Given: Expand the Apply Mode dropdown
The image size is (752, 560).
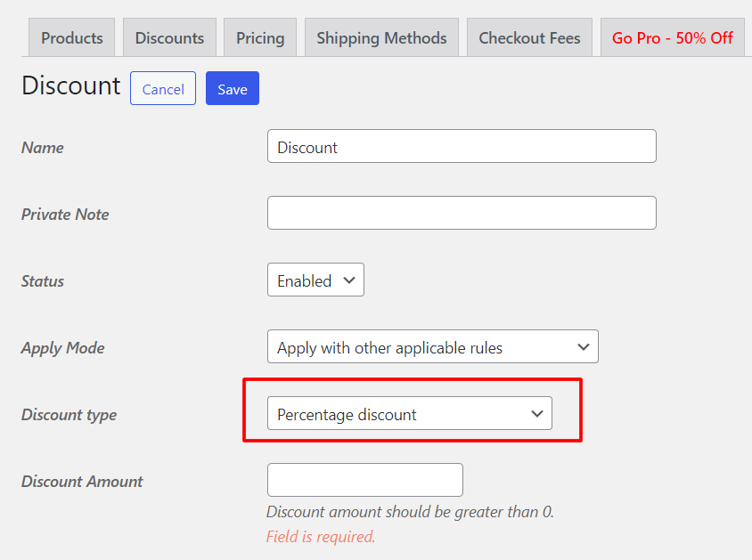Looking at the screenshot, I should 433,346.
